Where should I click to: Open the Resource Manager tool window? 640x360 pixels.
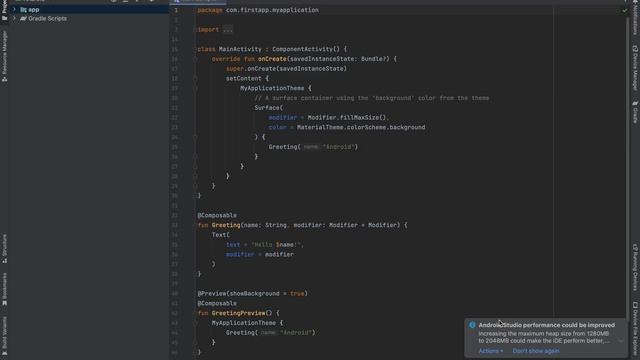pos(4,56)
